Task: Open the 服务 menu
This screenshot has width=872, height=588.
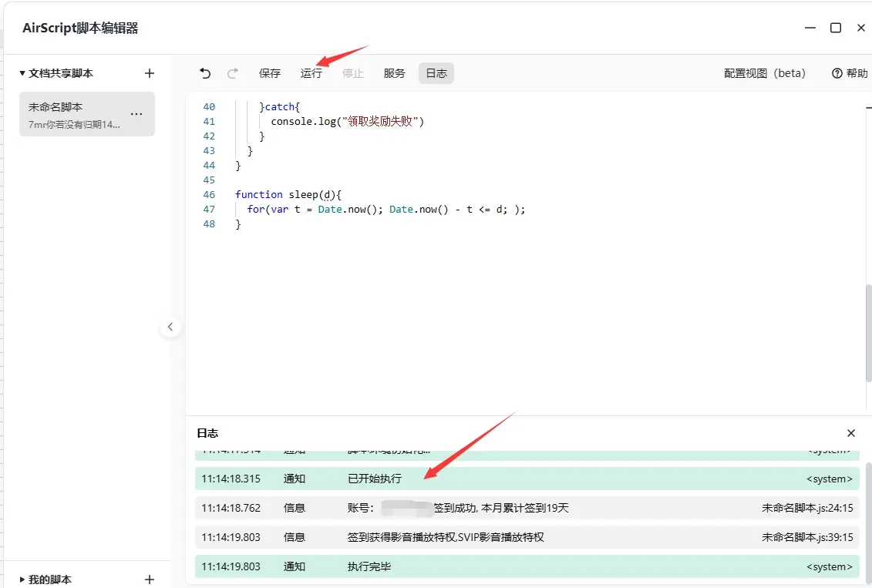Action: point(394,73)
